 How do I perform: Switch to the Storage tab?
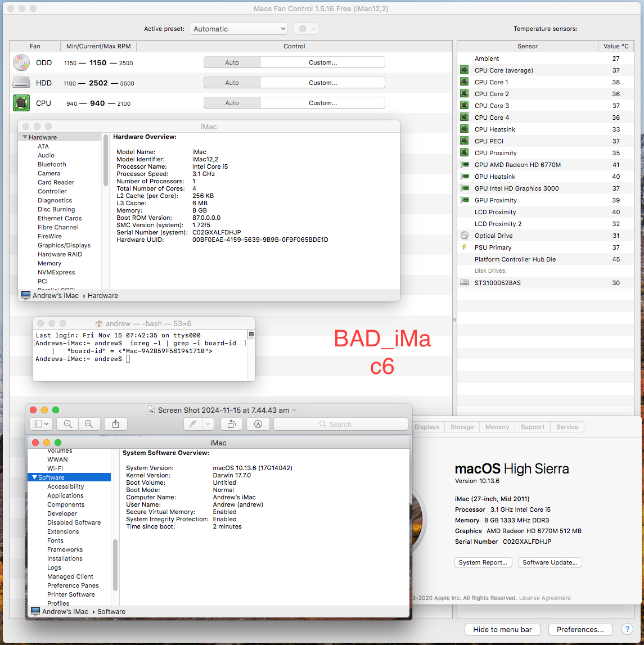tap(462, 427)
